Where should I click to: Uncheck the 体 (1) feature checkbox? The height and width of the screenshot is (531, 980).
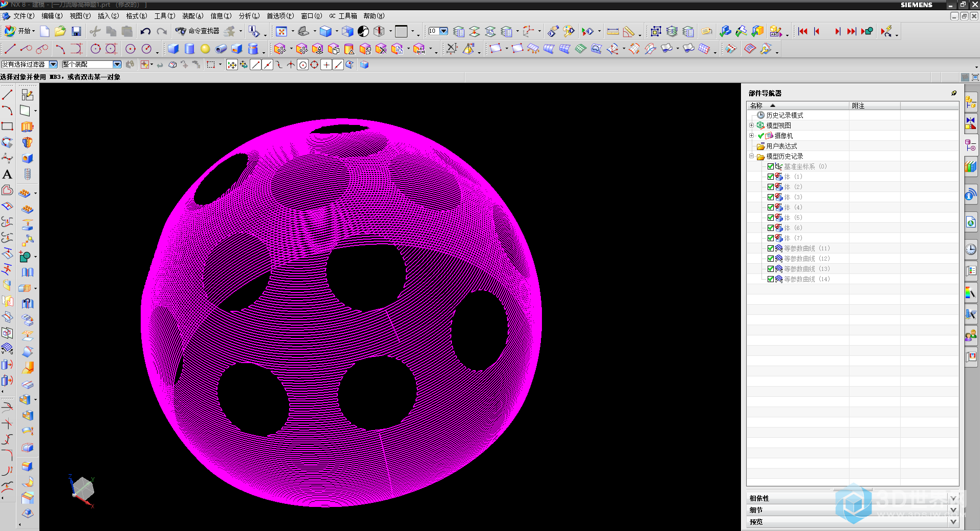pyautogui.click(x=771, y=177)
